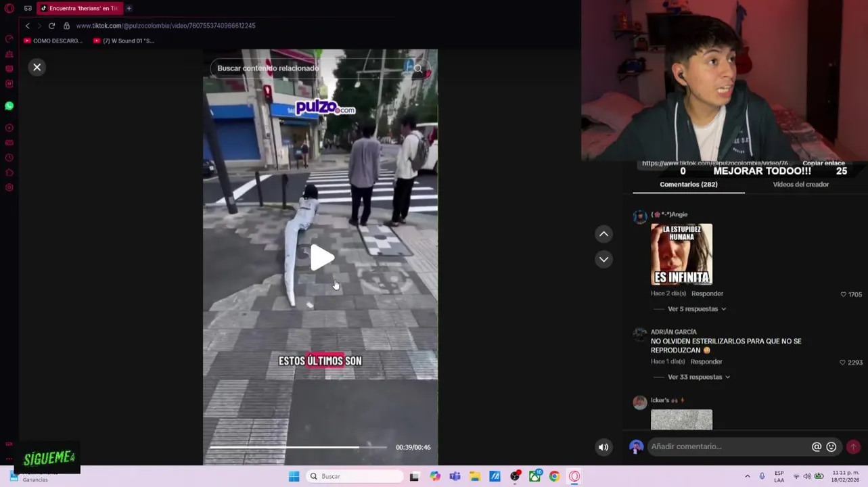Open File Explorer from the taskbar
This screenshot has width=868, height=487.
[x=475, y=476]
